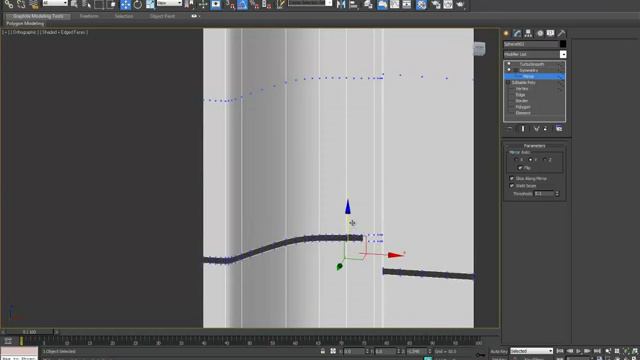Select the Z mirror axis radio button
Image resolution: width=640 pixels, height=360 pixels.
[x=545, y=160]
